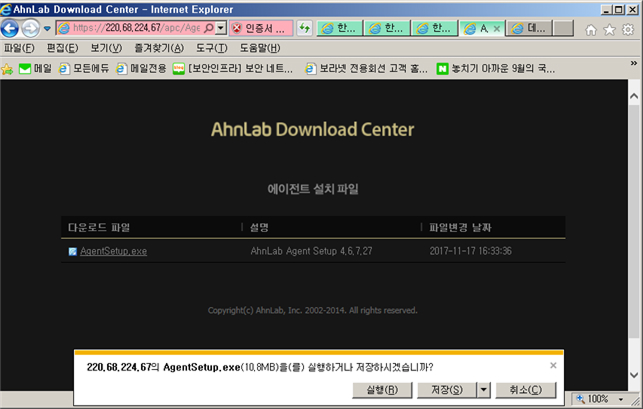Open Favorites star in toolbar
This screenshot has height=409, width=643.
point(609,30)
